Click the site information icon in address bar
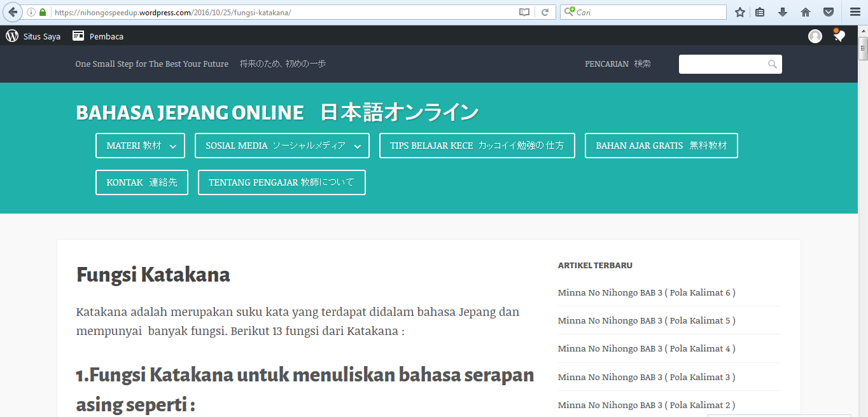This screenshot has width=868, height=417. click(31, 12)
